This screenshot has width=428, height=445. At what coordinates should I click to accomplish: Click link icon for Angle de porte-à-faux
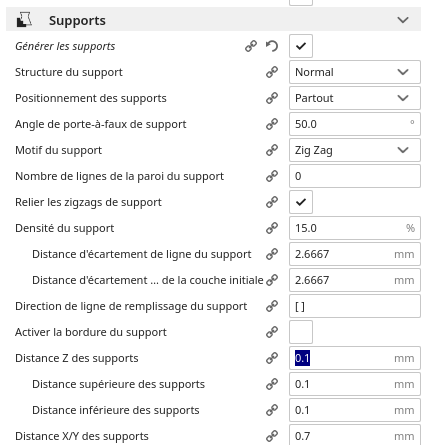[x=272, y=124]
